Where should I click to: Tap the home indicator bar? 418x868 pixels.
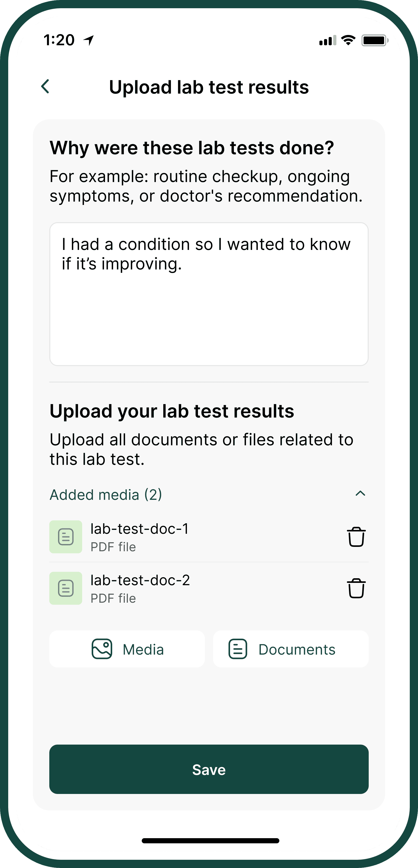pyautogui.click(x=210, y=840)
